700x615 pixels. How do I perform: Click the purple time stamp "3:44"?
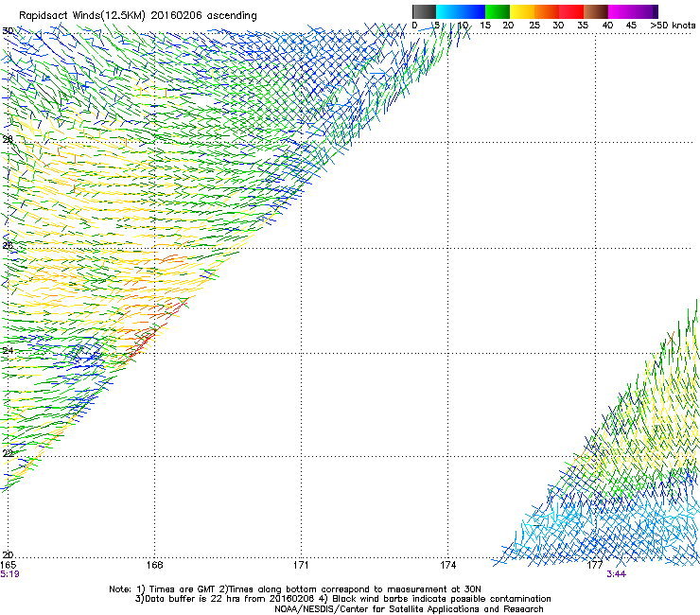click(616, 574)
